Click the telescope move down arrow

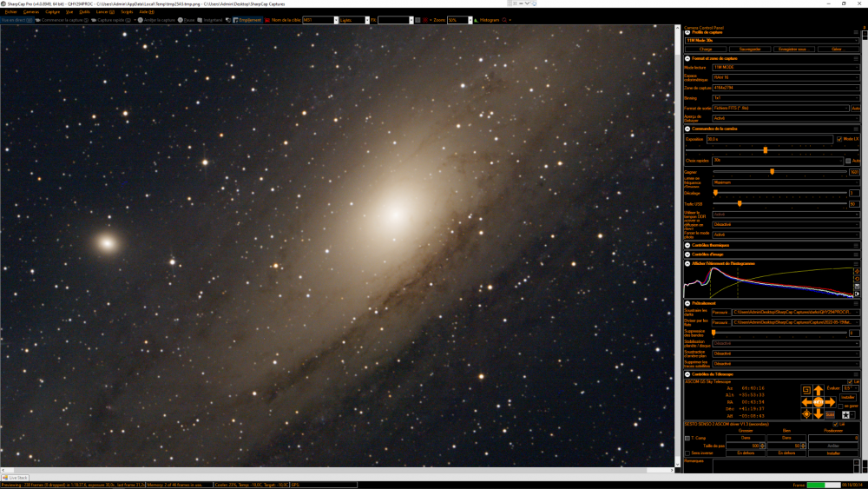pyautogui.click(x=818, y=414)
